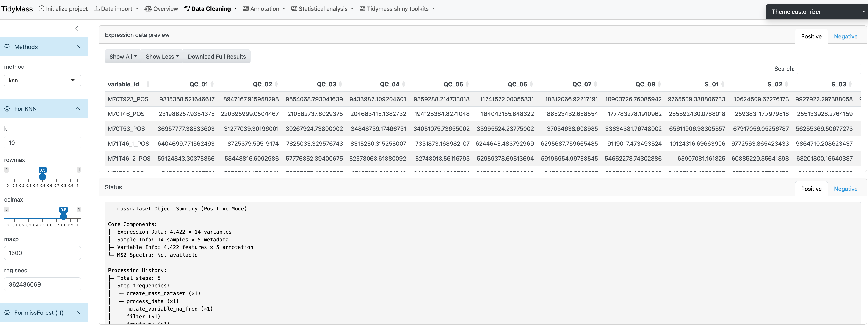This screenshot has width=868, height=328.
Task: Click the Statistical analysis card icon
Action: point(294,8)
